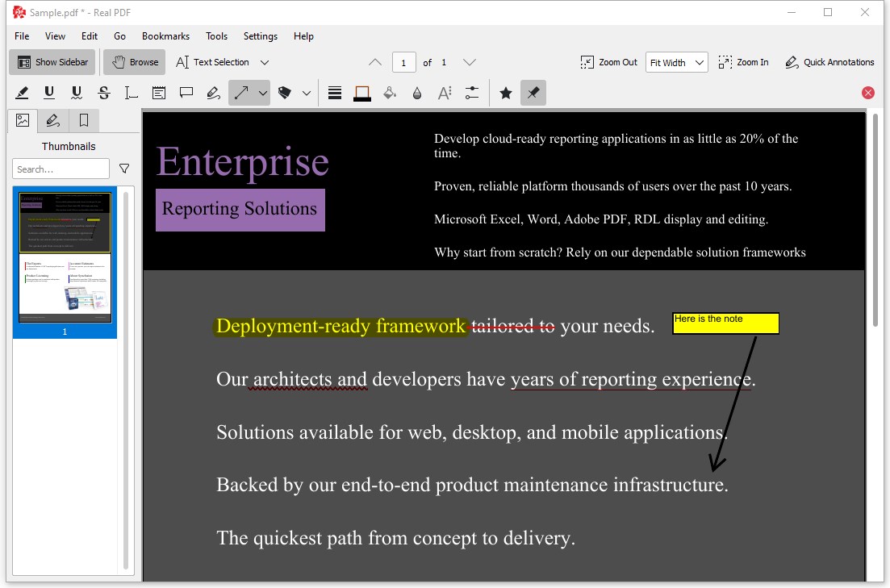The image size is (890, 588).
Task: Open the File menu
Action: (x=22, y=35)
